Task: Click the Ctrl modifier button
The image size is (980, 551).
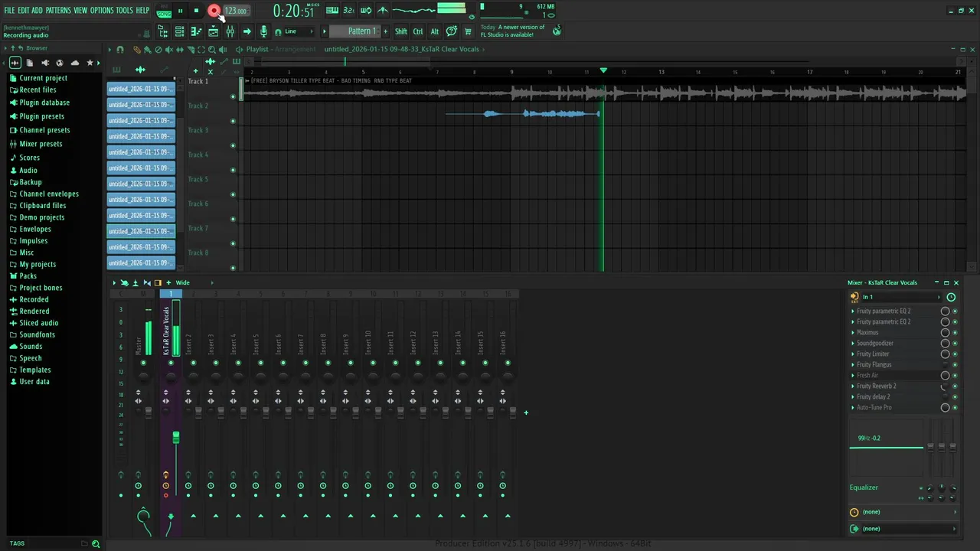Action: tap(418, 31)
